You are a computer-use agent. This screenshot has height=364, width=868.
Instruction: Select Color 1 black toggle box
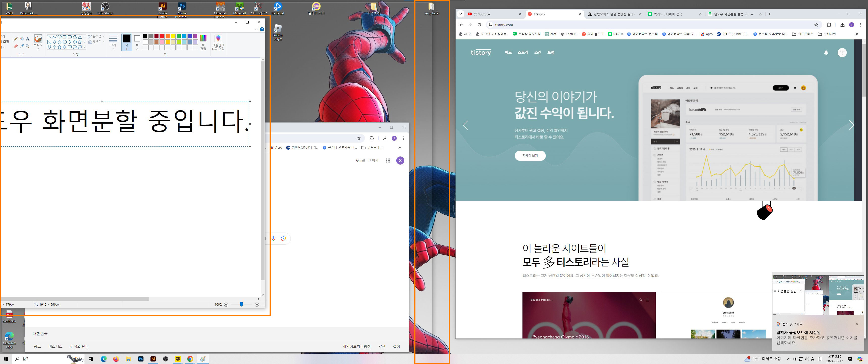126,42
